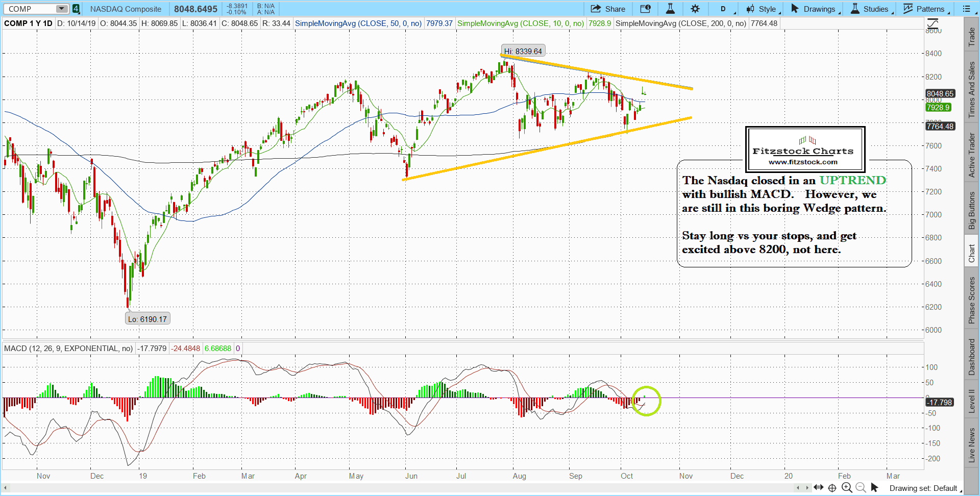
Task: Open the COMP symbol dropdown arrow
Action: coord(61,9)
